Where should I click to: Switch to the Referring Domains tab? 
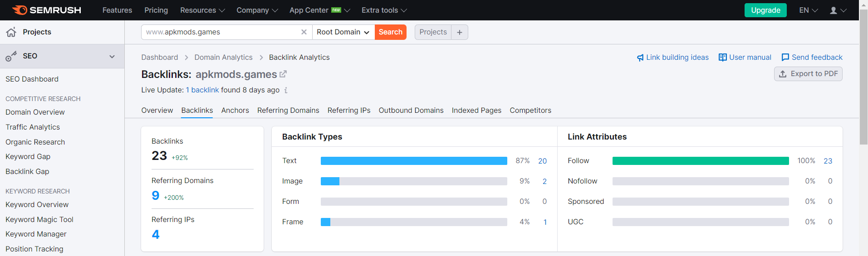click(x=288, y=110)
